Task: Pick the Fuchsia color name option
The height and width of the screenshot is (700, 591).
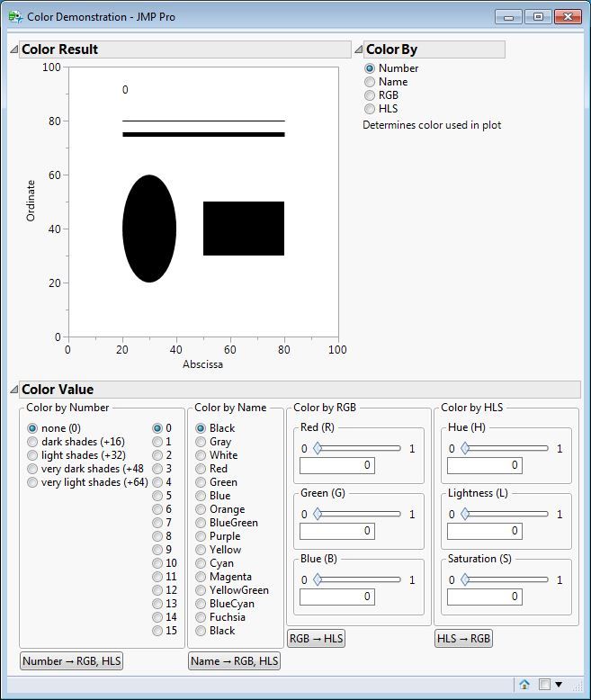Action: pos(220,617)
